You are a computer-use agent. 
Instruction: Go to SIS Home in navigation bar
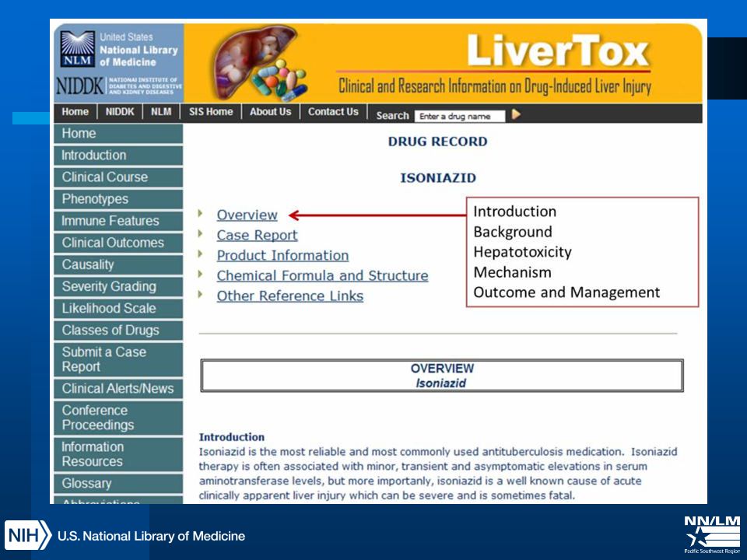211,112
